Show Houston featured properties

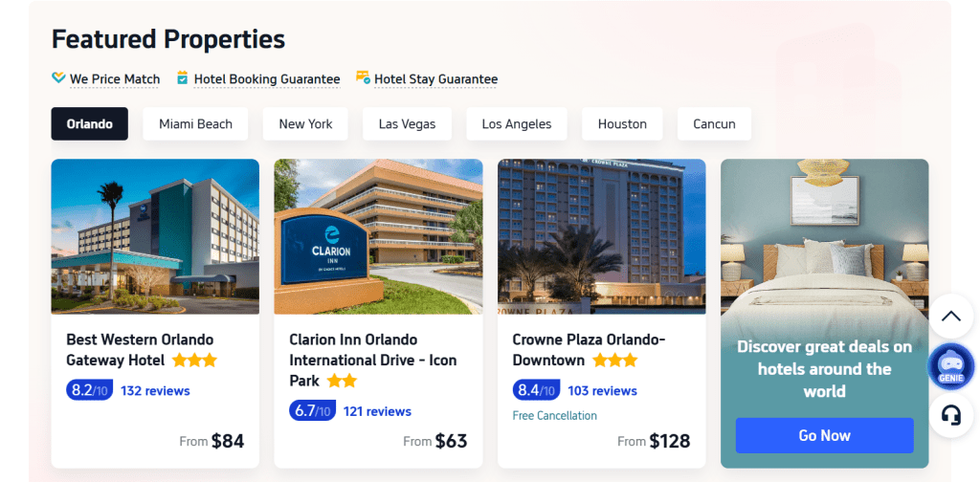tap(622, 124)
